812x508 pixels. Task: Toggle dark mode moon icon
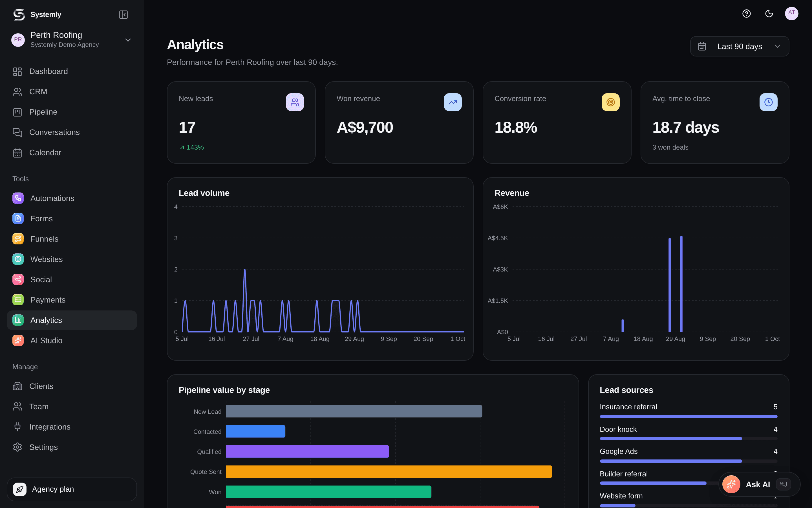[769, 14]
